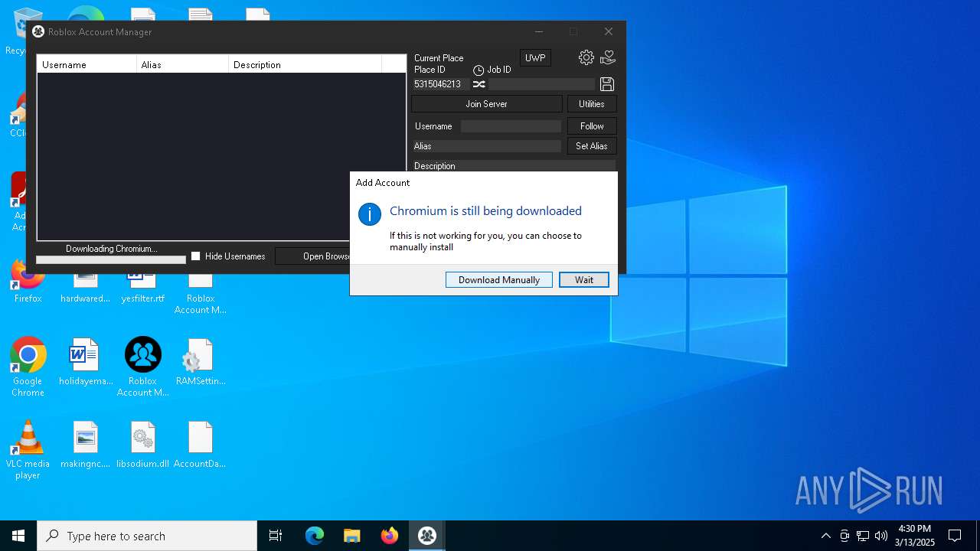Image resolution: width=980 pixels, height=551 pixels.
Task: Open VLC media player desktop icon
Action: [x=28, y=450]
